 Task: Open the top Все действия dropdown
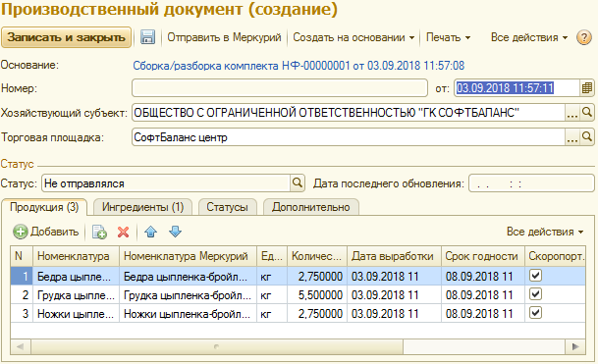click(x=529, y=37)
